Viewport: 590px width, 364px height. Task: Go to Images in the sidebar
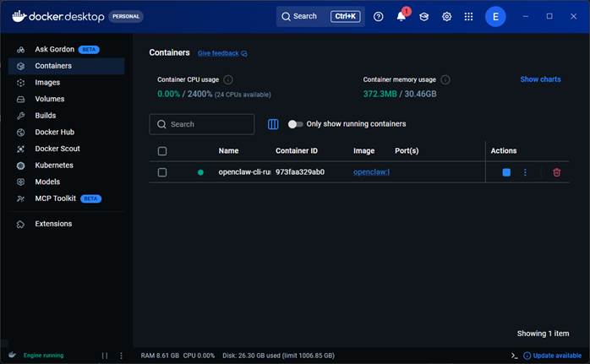[x=47, y=83]
